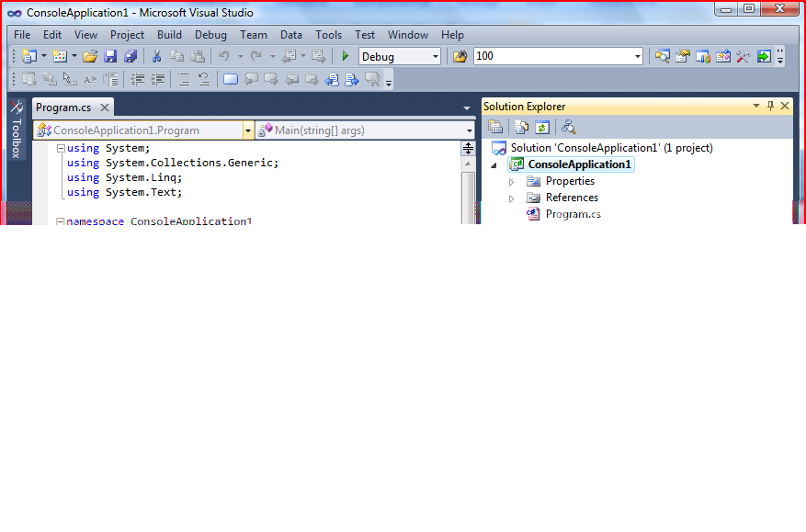Move to previous bookmark in document icon
The height and width of the screenshot is (532, 806).
332,79
